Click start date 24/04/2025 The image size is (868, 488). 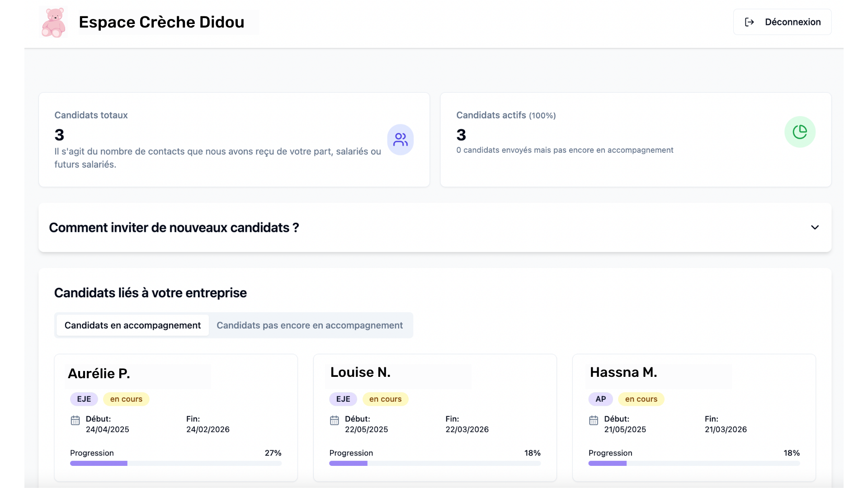pyautogui.click(x=108, y=429)
